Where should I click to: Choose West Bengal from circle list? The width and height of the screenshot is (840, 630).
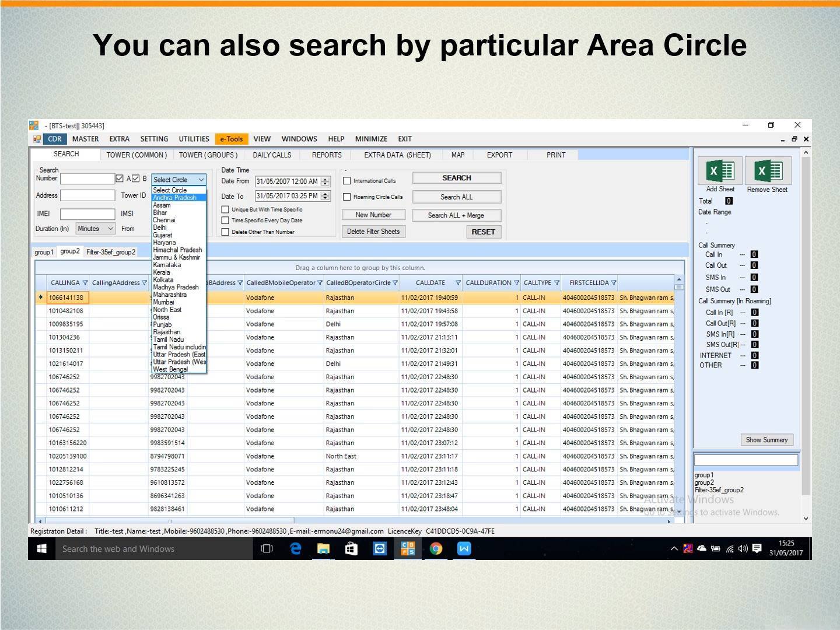click(x=179, y=369)
